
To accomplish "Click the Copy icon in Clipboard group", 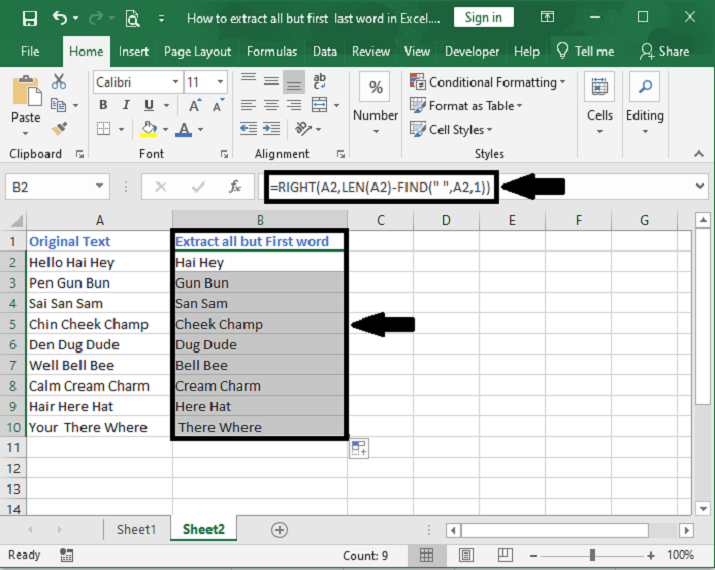I will click(58, 105).
